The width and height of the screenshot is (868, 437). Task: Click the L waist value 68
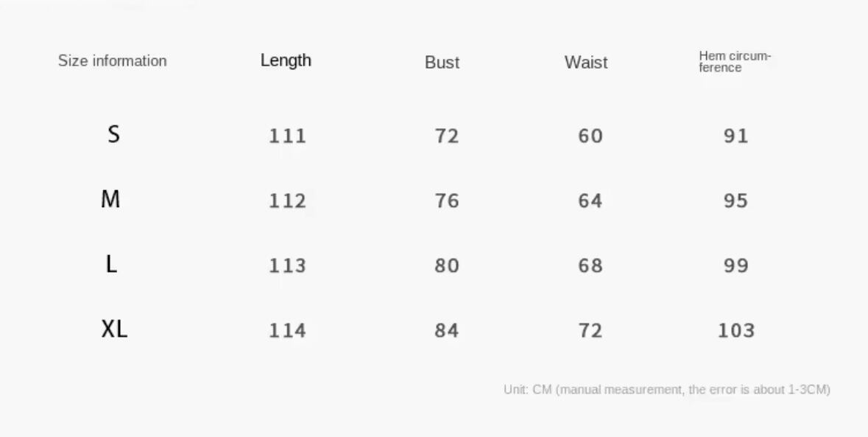(590, 265)
